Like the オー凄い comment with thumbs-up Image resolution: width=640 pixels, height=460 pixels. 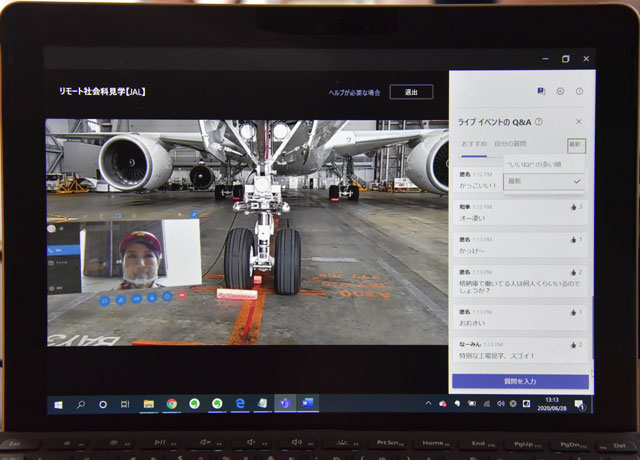click(x=575, y=207)
